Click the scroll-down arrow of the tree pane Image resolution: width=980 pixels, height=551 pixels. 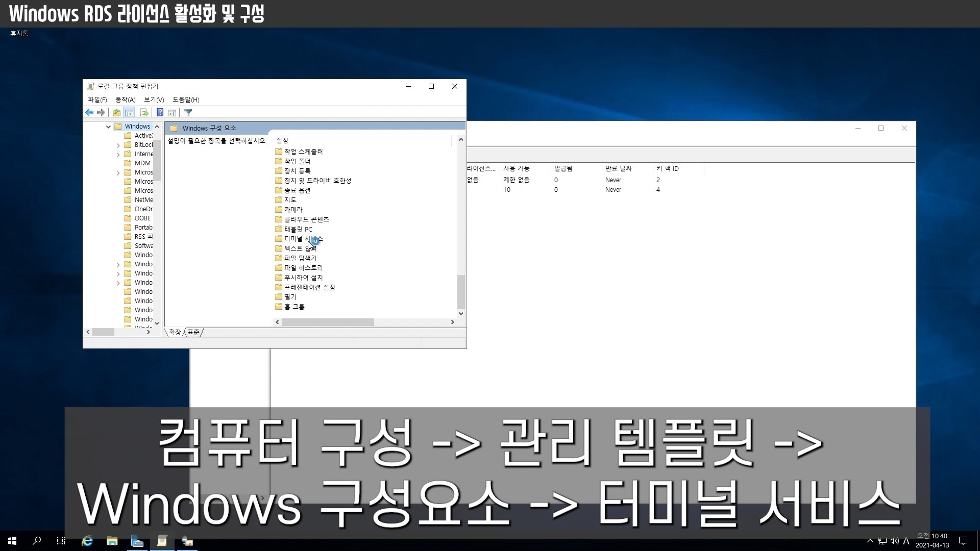[157, 323]
